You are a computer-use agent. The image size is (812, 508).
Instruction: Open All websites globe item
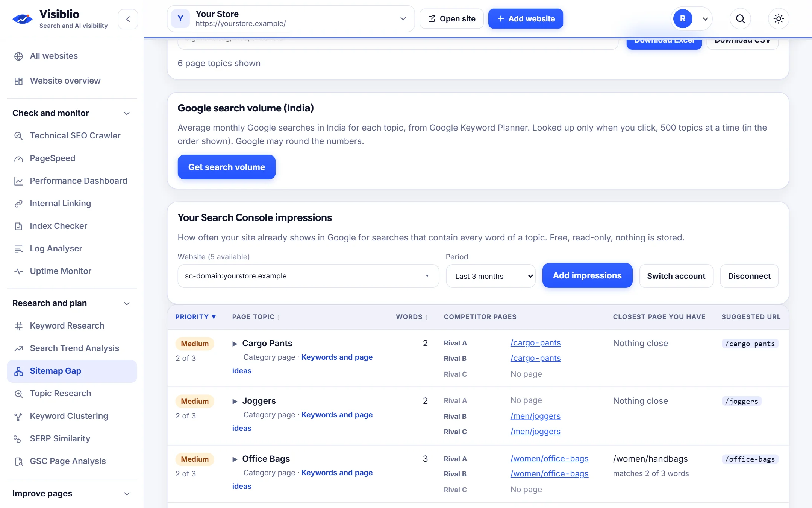tap(72, 56)
